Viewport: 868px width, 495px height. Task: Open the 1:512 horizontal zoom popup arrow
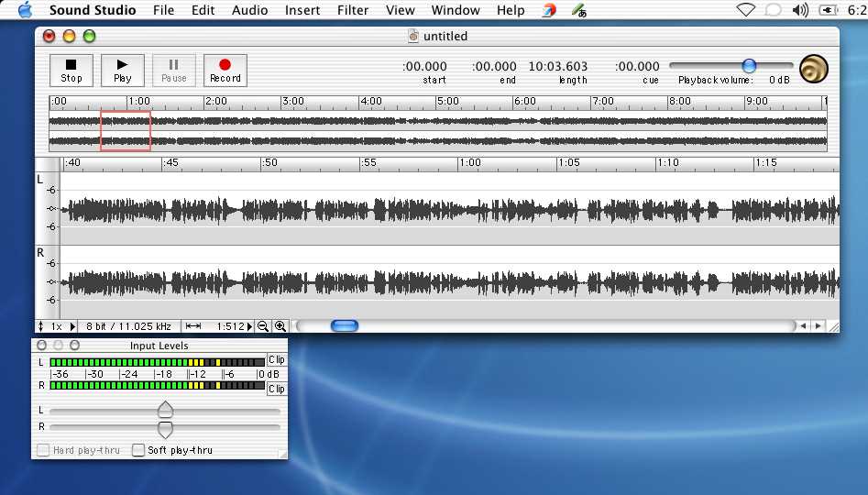pyautogui.click(x=249, y=326)
